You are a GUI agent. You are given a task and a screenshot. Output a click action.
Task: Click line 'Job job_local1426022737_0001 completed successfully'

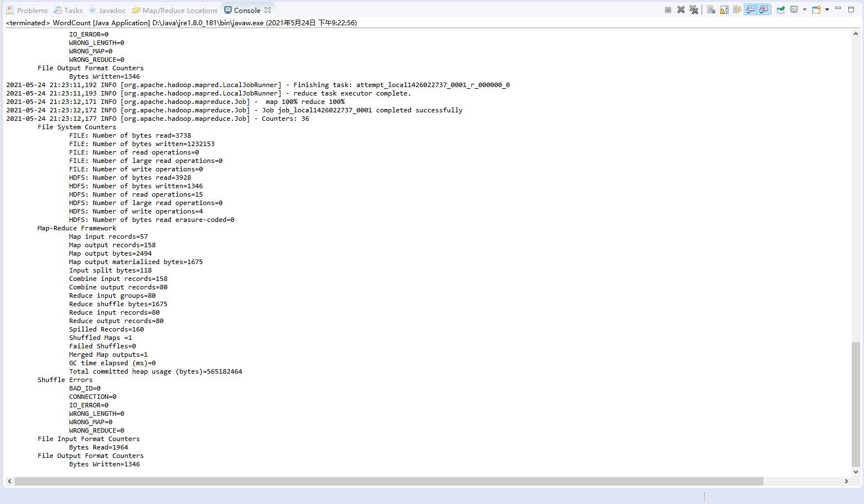click(x=234, y=110)
